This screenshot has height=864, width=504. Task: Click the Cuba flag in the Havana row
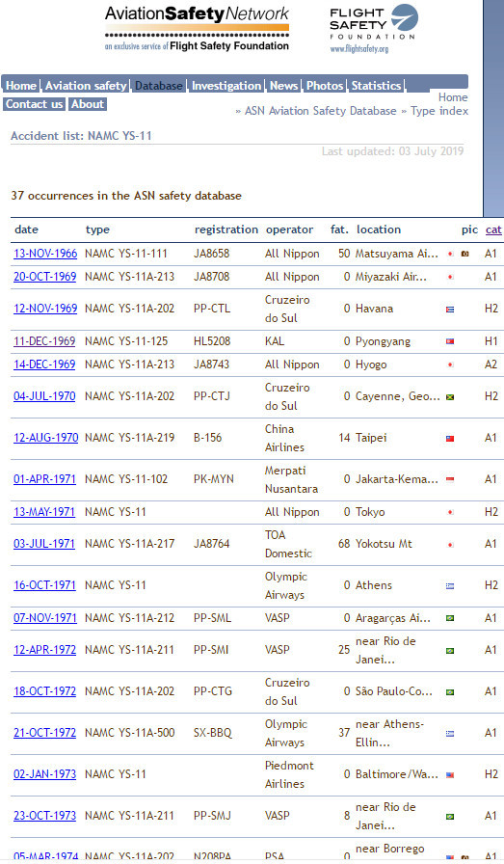(450, 310)
